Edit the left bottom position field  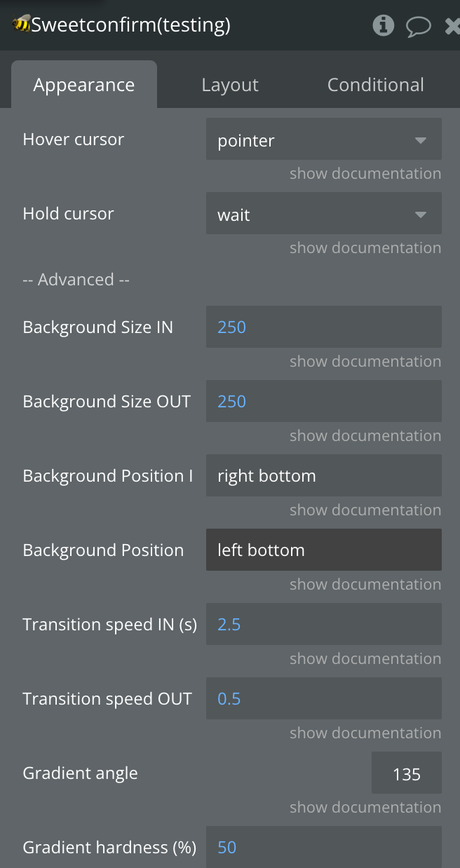324,550
